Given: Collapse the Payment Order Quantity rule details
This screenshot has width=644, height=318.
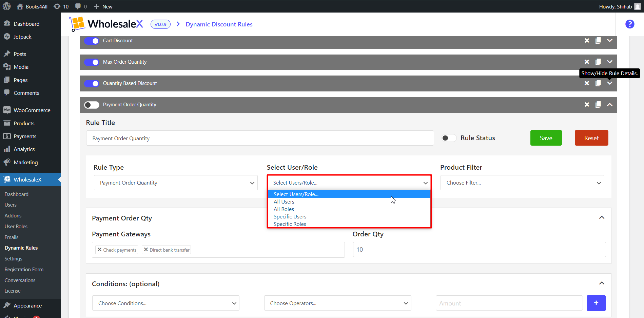Looking at the screenshot, I should 610,105.
